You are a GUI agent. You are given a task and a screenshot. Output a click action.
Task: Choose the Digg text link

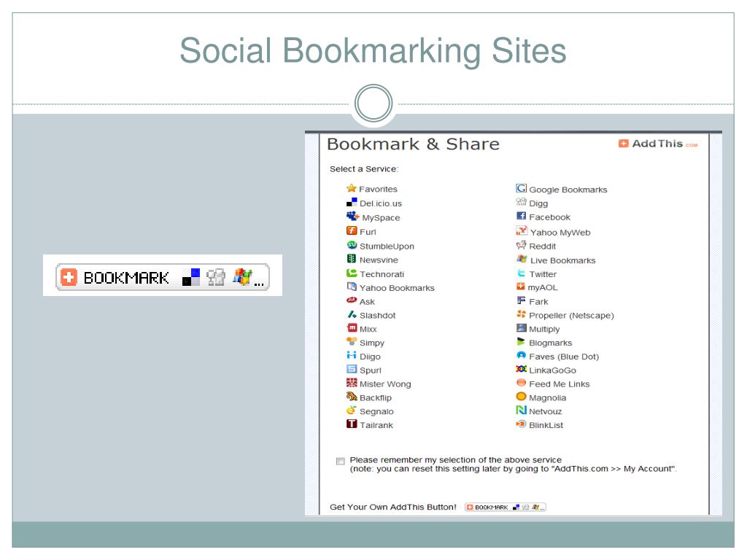point(538,203)
